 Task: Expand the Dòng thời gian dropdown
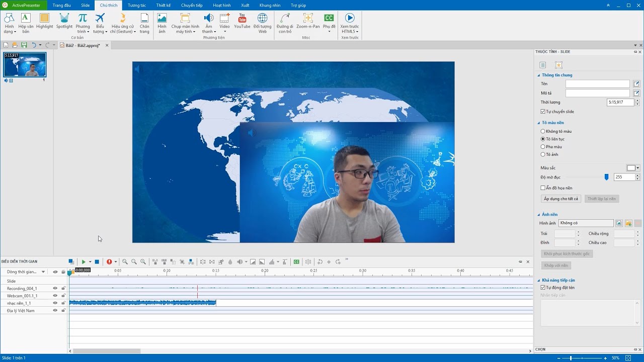tap(43, 272)
